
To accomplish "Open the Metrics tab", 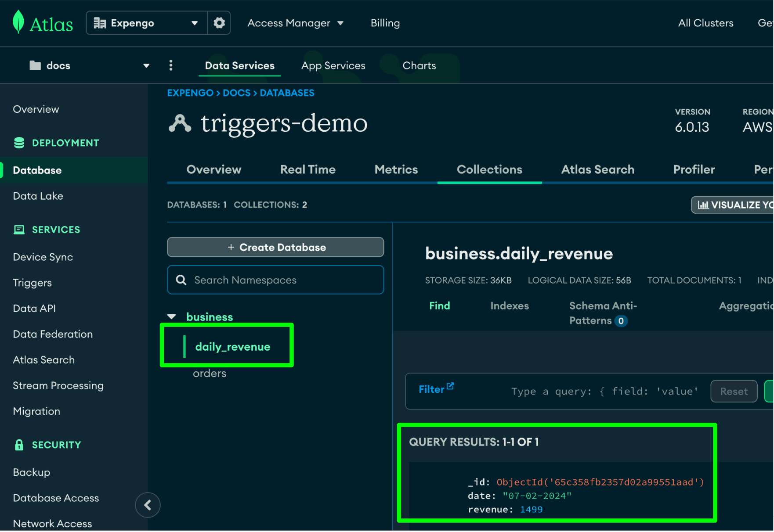I will [x=396, y=170].
